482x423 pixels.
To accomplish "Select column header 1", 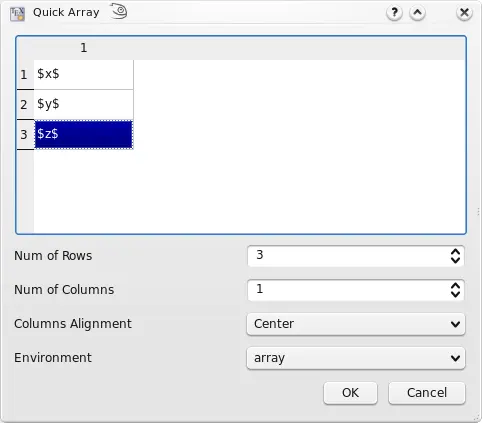I will (84, 48).
